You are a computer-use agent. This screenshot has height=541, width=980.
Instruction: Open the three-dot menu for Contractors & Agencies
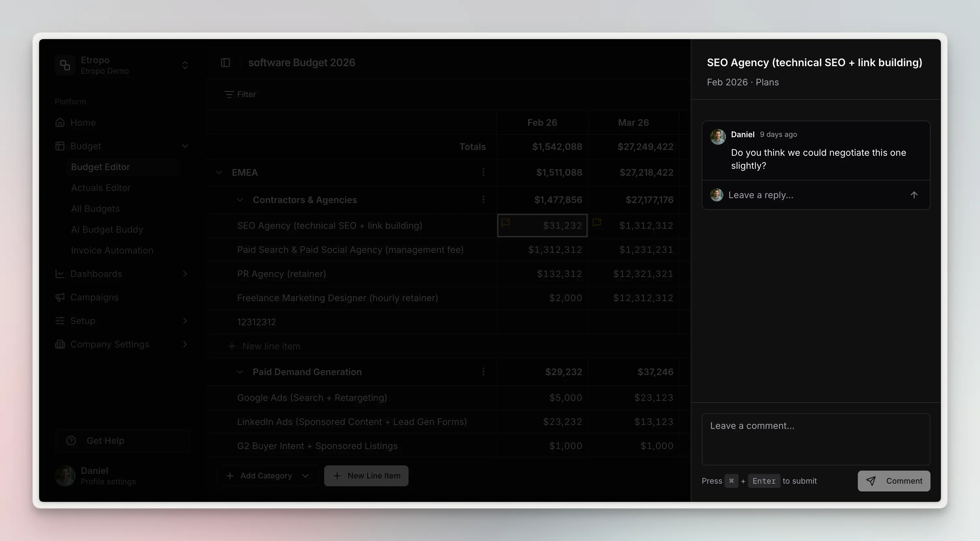tap(483, 199)
